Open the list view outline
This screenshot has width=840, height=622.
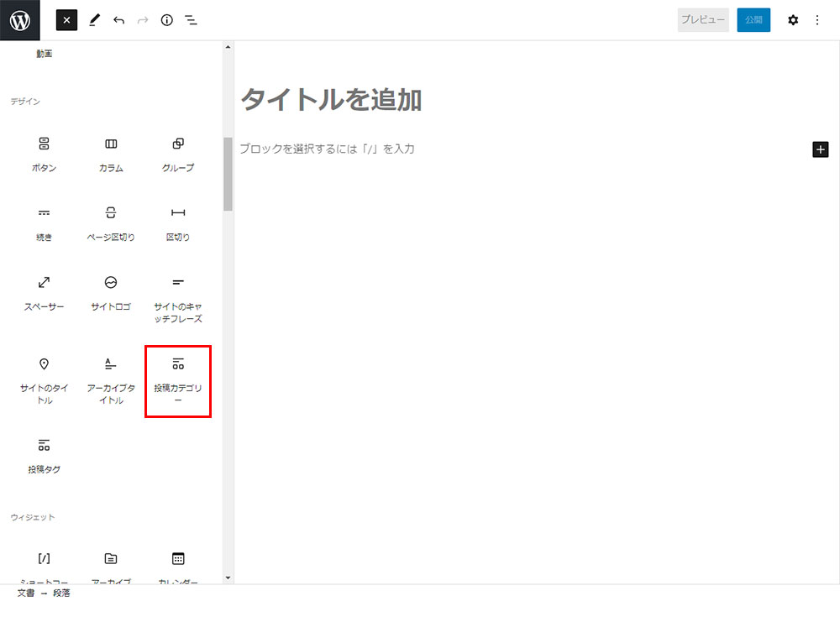point(191,20)
